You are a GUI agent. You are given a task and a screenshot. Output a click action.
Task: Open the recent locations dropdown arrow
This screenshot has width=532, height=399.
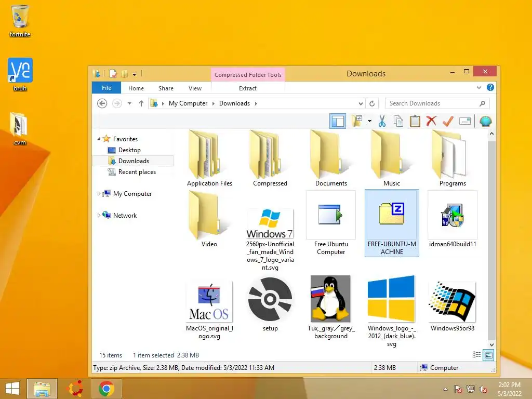point(129,103)
